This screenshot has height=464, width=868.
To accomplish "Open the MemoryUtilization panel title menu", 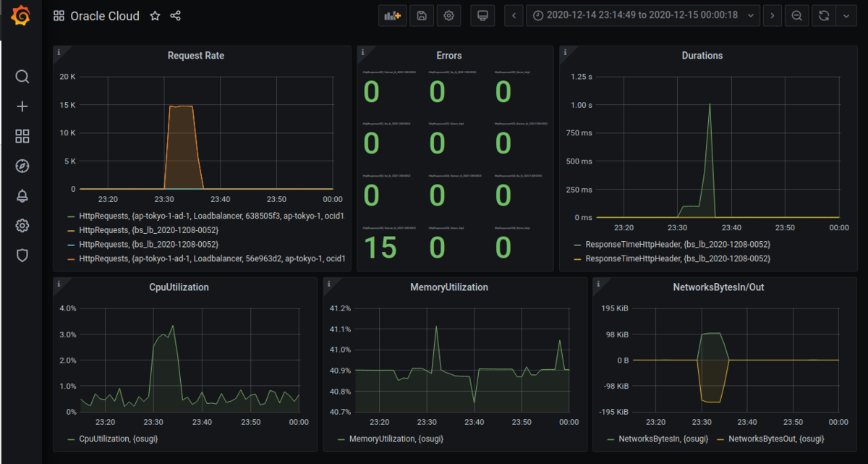I will pos(449,287).
